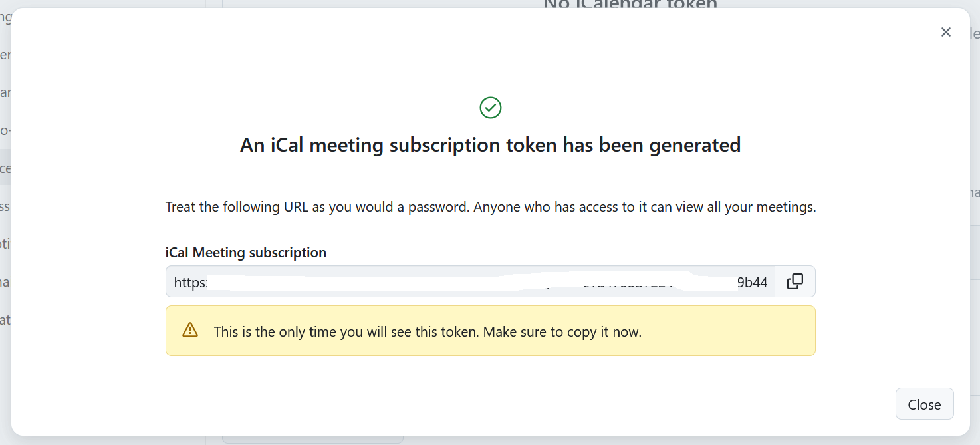Click the "iCal Meeting subscription" field label

(245, 252)
